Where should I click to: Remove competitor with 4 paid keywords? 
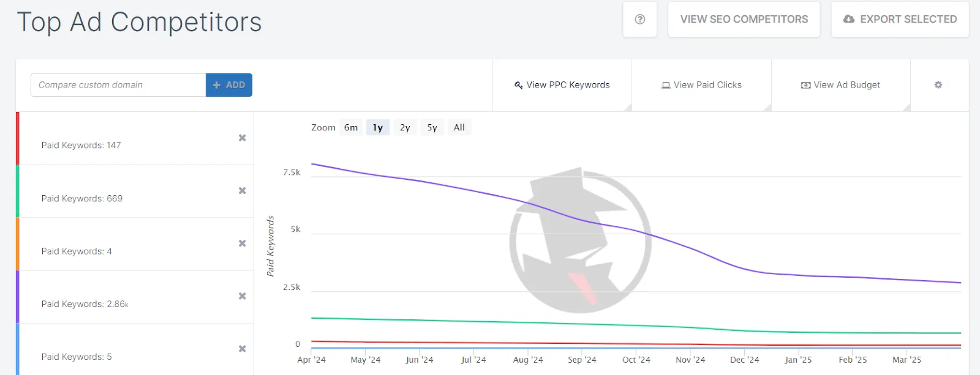[243, 243]
